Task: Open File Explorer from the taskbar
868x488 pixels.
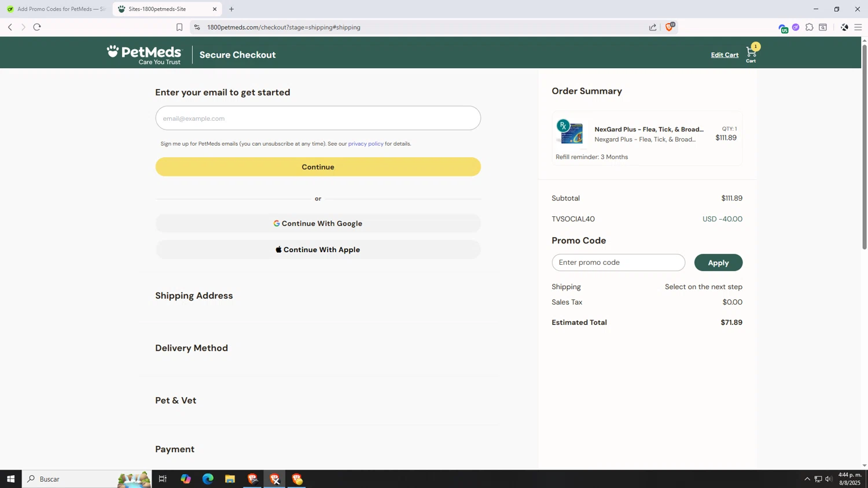Action: pos(230,479)
